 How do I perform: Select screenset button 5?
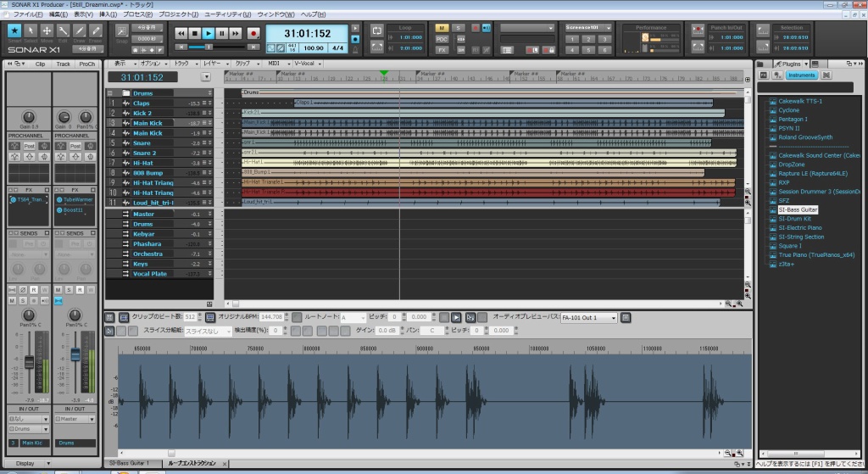point(588,50)
